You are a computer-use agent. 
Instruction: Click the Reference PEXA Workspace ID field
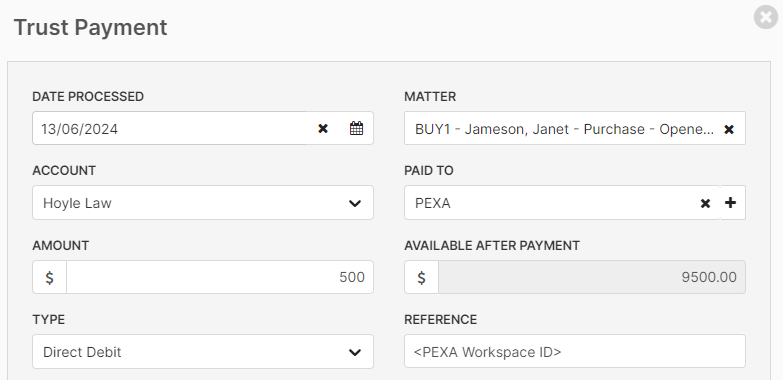pos(575,351)
